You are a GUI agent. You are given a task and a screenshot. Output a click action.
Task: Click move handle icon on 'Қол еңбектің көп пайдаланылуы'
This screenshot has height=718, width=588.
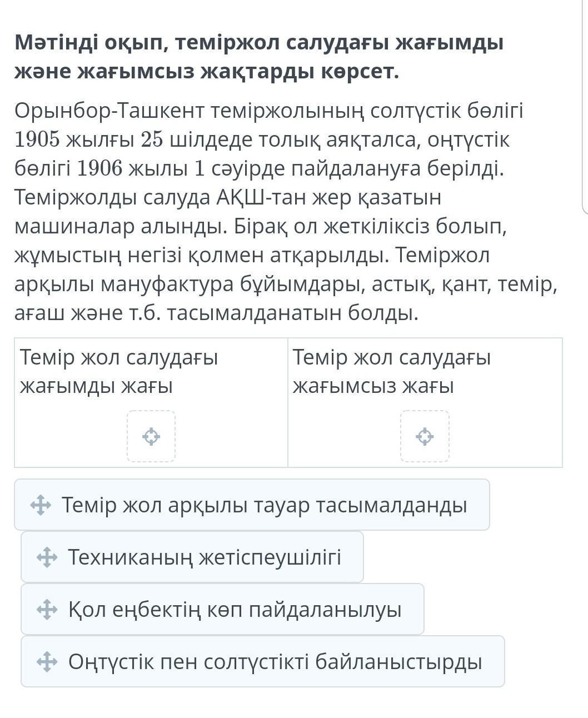click(47, 610)
